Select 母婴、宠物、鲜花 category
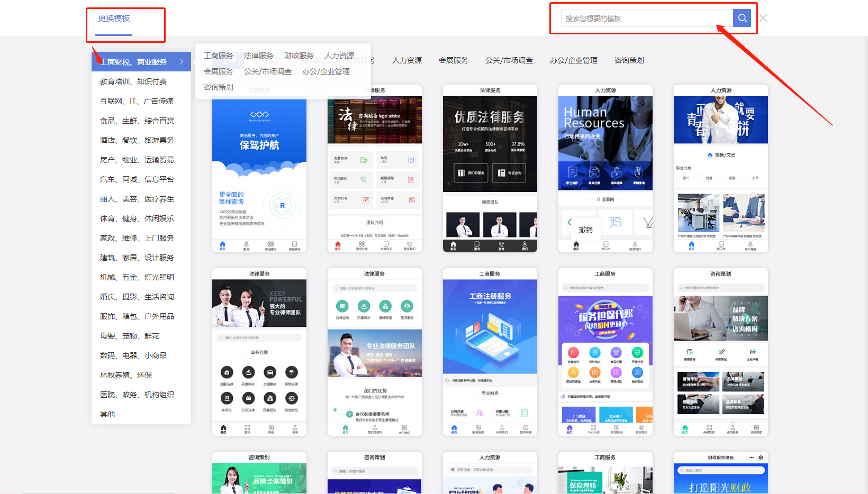868x494 pixels. [130, 336]
